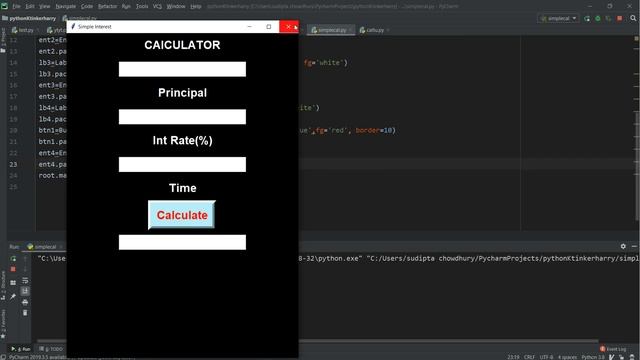Click the Print icon in Run panel
Screen dimensions: 640x360
coord(25,302)
